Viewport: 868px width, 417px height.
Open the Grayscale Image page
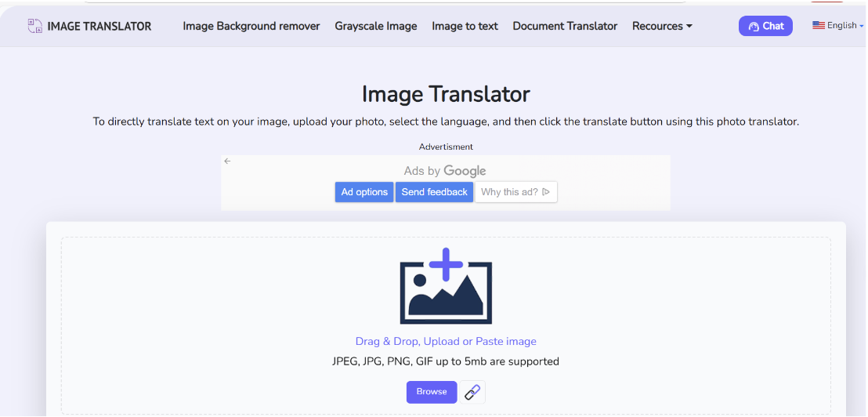376,26
